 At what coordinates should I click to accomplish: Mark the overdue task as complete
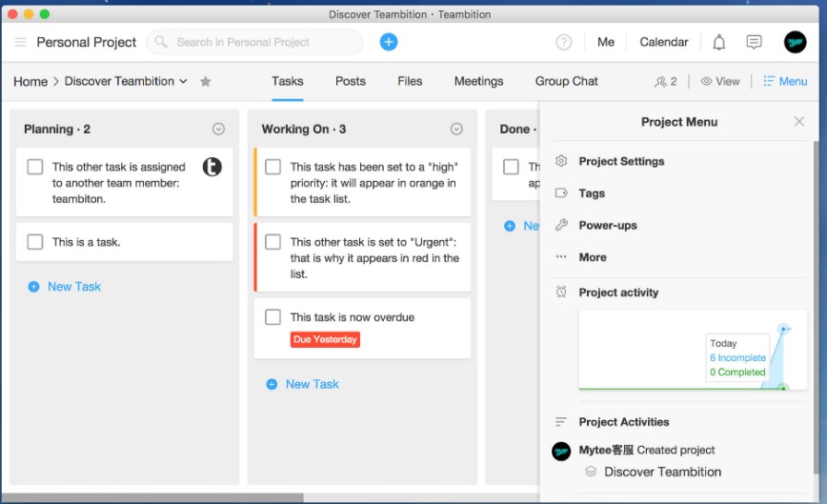point(273,317)
